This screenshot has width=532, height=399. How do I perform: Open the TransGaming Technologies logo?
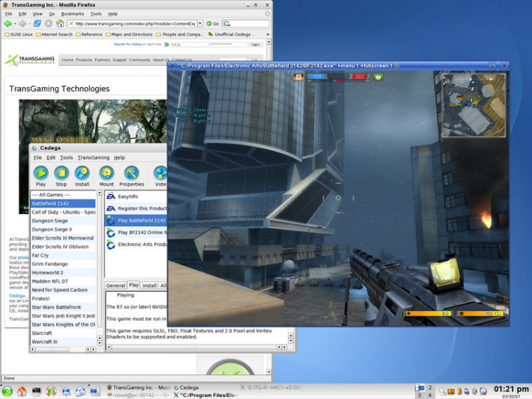[x=30, y=60]
